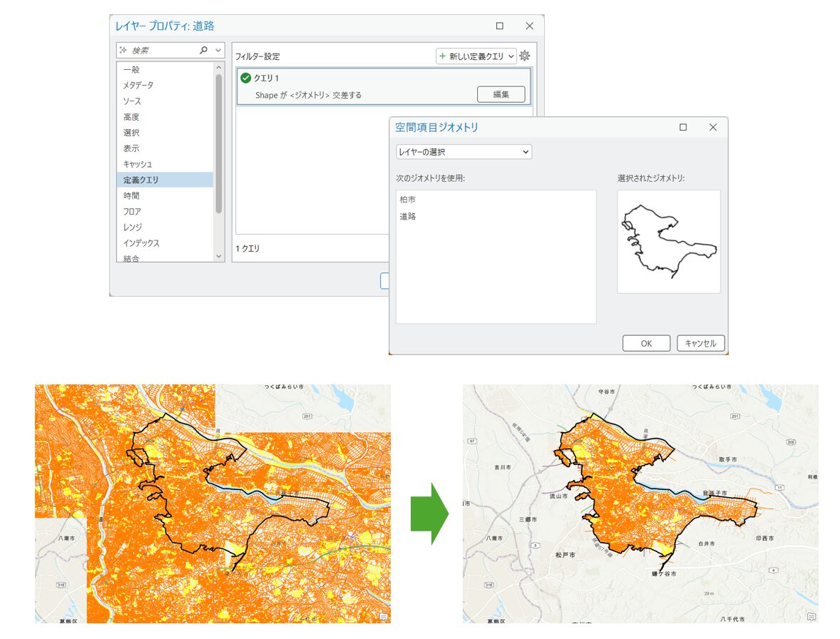This screenshot has height=639, width=840.
Task: Expand the search box dropdown arrow
Action: [x=218, y=51]
